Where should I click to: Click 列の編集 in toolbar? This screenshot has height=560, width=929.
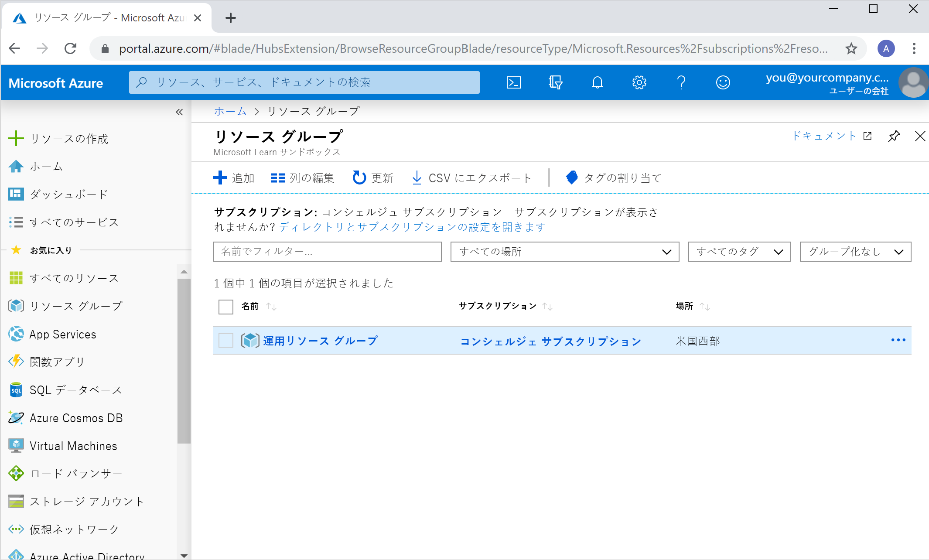tap(302, 178)
